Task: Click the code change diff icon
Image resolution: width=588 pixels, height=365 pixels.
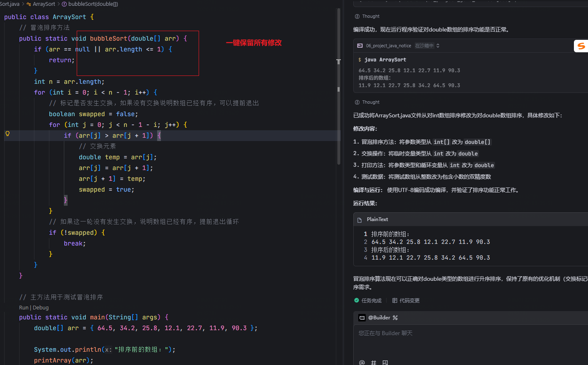Action: click(x=395, y=300)
